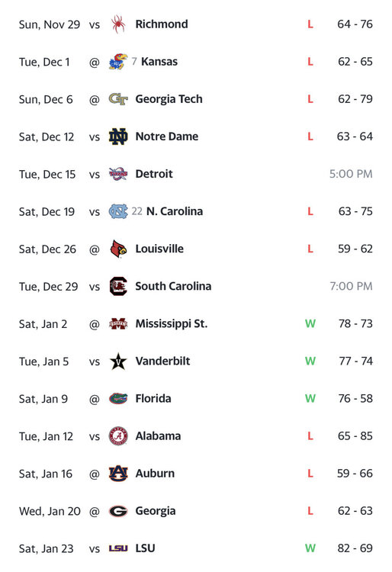Open the 7:00 PM South Carolina game
The image size is (392, 572).
coord(351,286)
